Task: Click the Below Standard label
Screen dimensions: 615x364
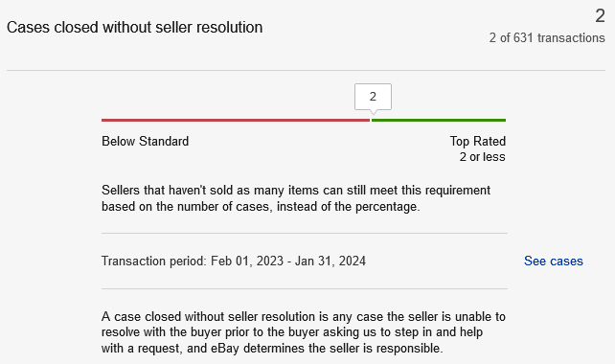Action: point(145,141)
